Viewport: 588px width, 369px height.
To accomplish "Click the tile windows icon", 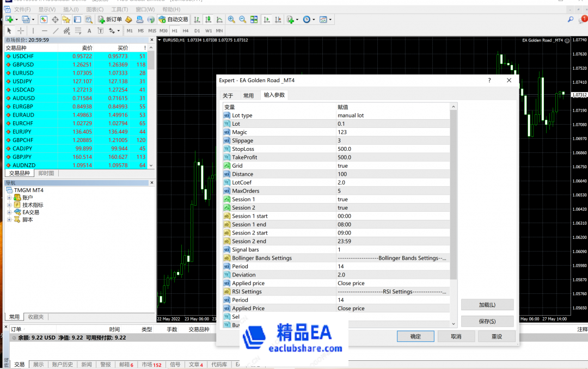I will pos(254,20).
